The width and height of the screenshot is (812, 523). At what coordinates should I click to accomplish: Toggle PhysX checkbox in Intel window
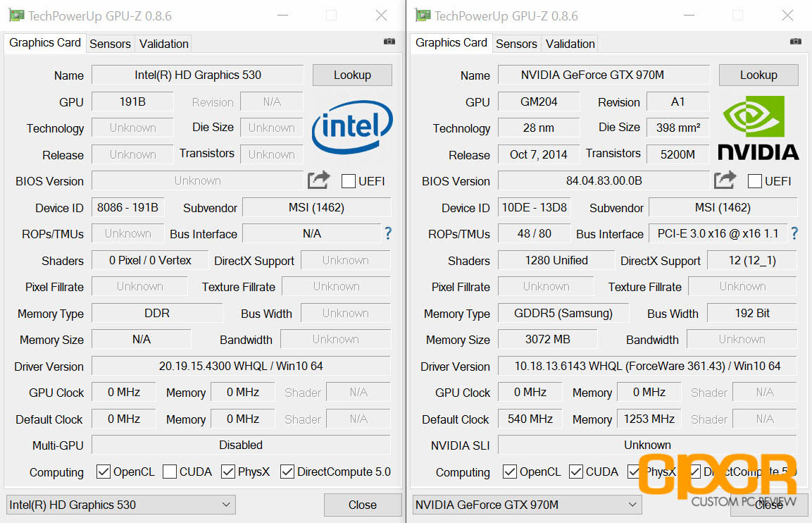pyautogui.click(x=228, y=472)
